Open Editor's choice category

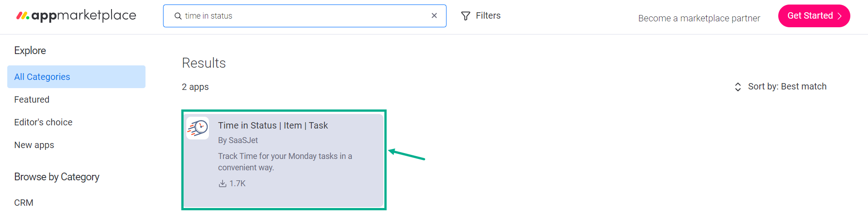(43, 122)
